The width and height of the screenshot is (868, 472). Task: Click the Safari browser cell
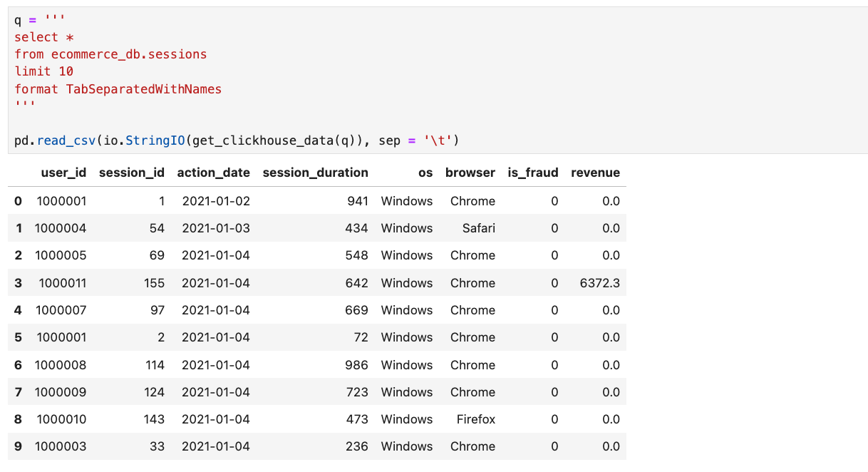[x=477, y=228]
